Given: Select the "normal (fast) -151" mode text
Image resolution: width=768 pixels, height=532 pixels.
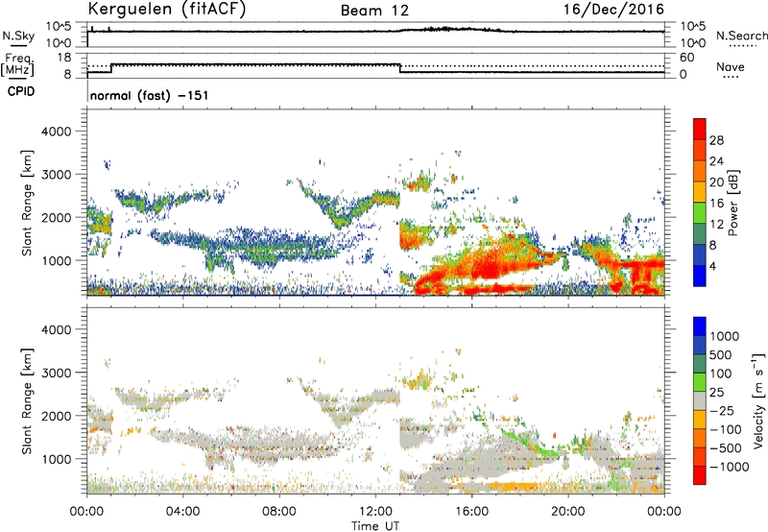Looking at the screenshot, I should (x=150, y=95).
